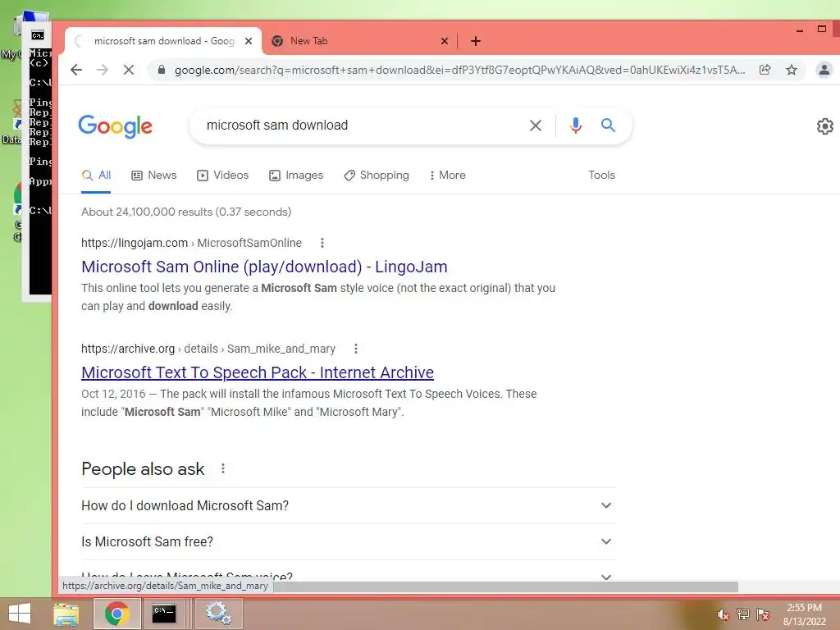Switch to the New Tab tab
The height and width of the screenshot is (630, 840).
click(359, 41)
